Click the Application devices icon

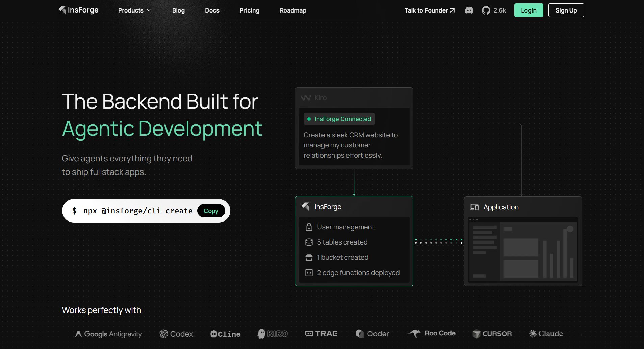pyautogui.click(x=474, y=207)
